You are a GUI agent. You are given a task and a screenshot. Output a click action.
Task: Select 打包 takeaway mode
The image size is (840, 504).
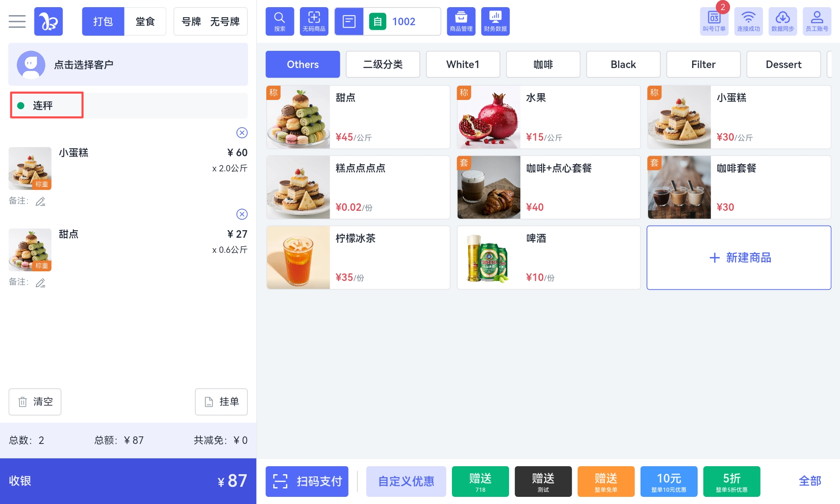(103, 21)
